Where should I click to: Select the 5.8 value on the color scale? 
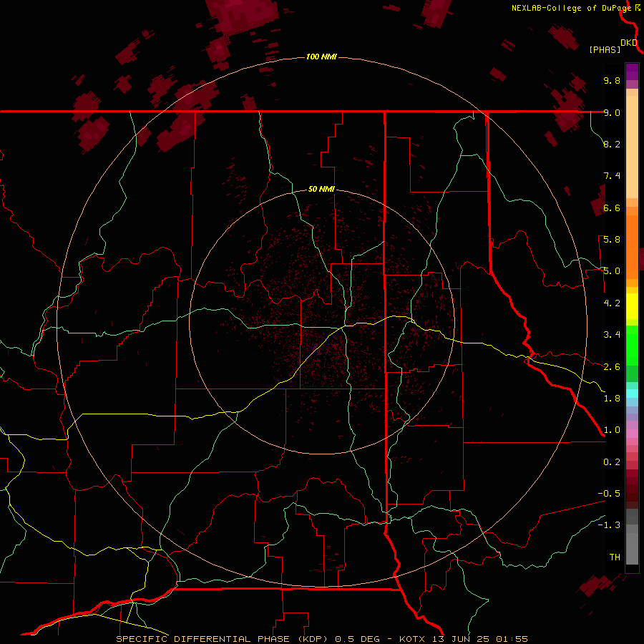(612, 240)
